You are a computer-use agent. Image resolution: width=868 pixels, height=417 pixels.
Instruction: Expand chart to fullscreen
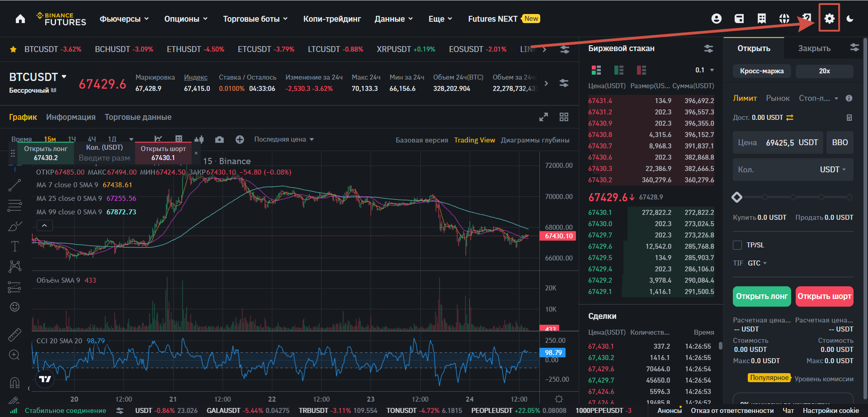pos(543,117)
